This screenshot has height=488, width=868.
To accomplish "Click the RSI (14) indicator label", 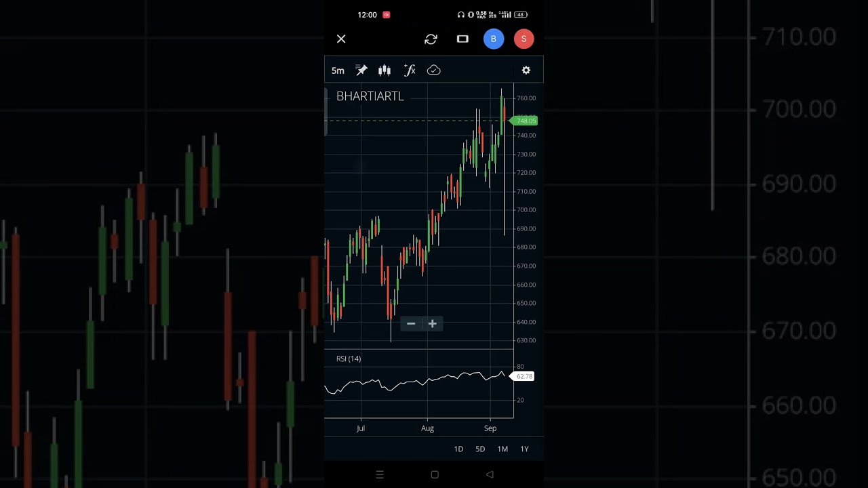I will point(349,359).
